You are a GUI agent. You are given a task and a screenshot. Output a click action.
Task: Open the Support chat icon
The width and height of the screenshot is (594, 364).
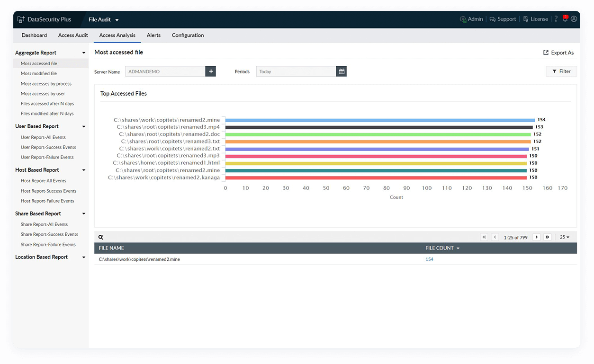pos(493,19)
